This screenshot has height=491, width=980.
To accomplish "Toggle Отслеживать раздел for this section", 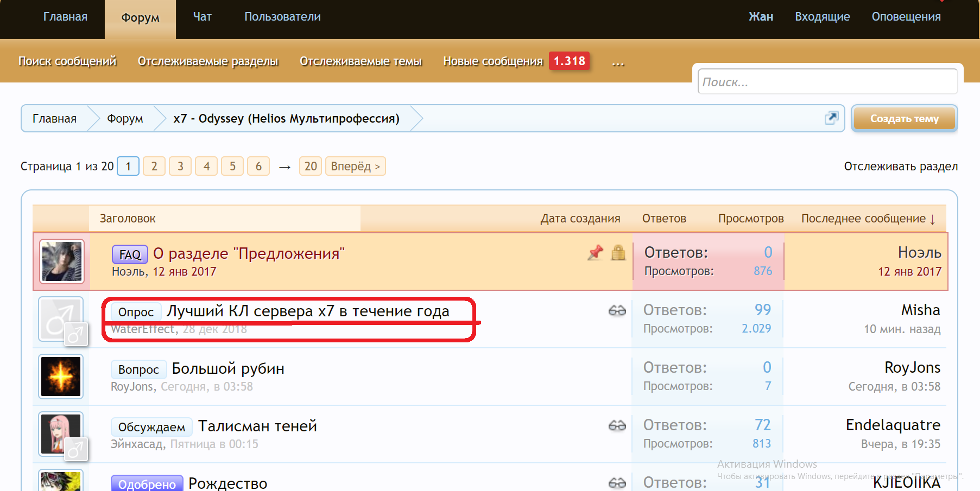I will point(900,166).
